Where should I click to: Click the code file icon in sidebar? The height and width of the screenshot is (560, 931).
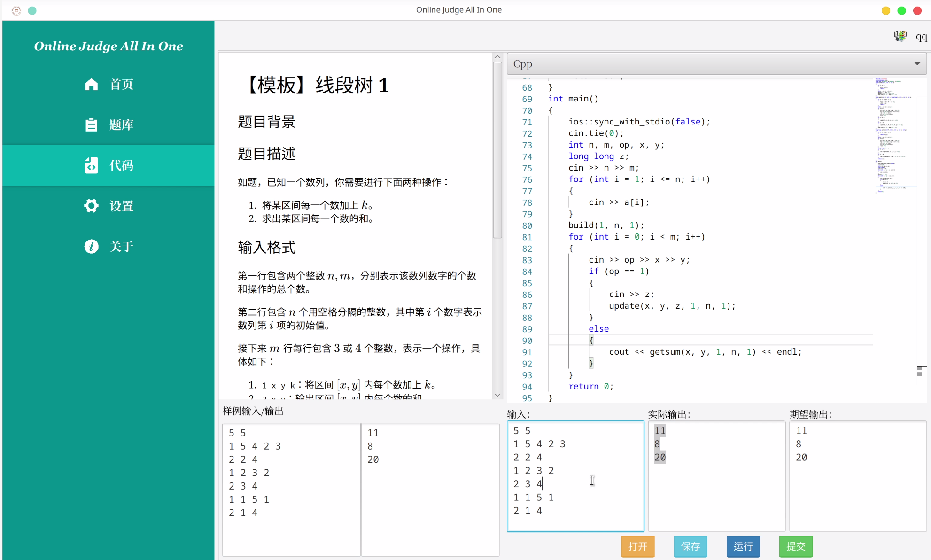pos(91,165)
